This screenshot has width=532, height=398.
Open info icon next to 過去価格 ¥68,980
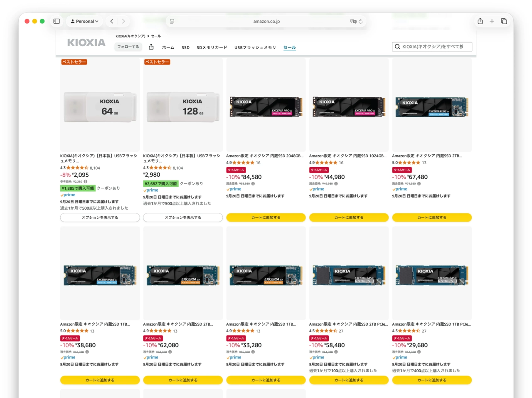click(170, 352)
